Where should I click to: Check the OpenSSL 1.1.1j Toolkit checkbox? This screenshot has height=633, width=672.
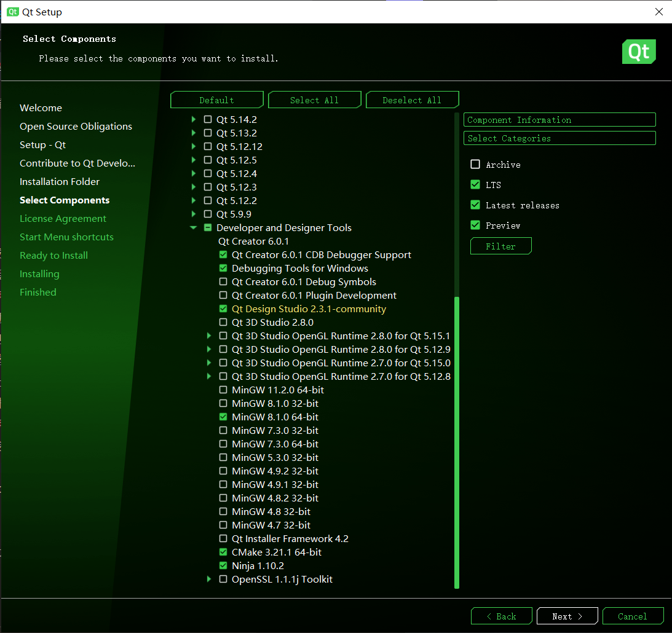(x=223, y=579)
